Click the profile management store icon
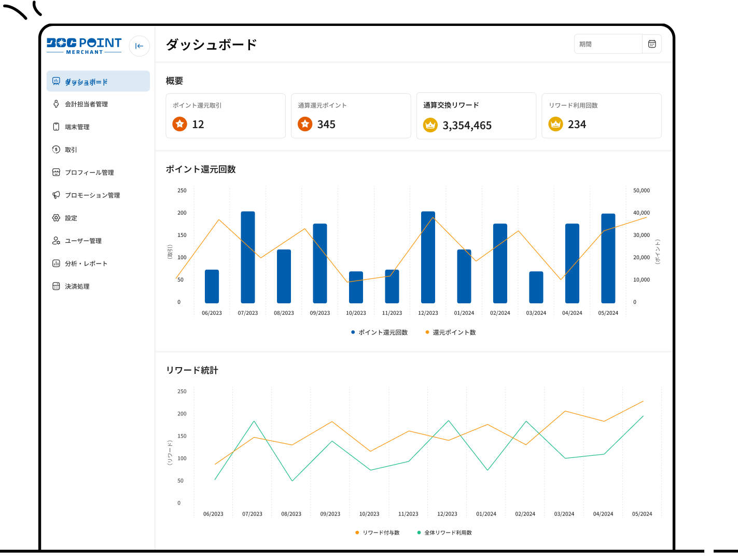 pyautogui.click(x=56, y=172)
